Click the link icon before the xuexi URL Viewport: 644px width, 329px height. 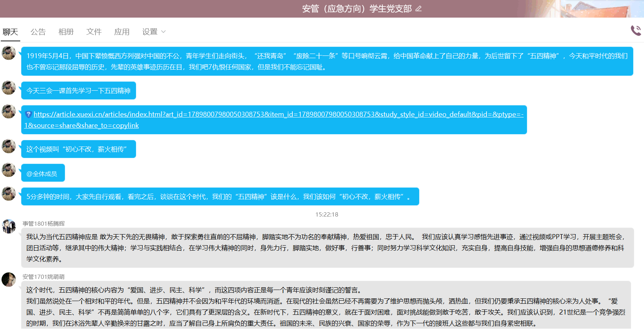(28, 114)
